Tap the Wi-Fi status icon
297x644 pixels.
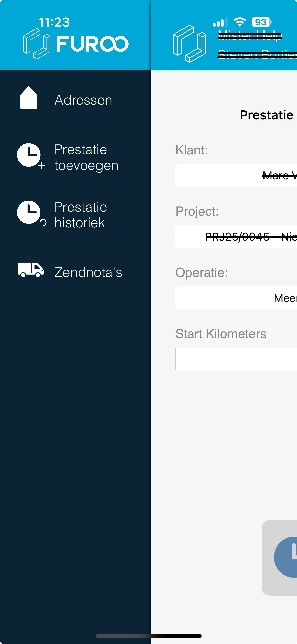[x=240, y=22]
